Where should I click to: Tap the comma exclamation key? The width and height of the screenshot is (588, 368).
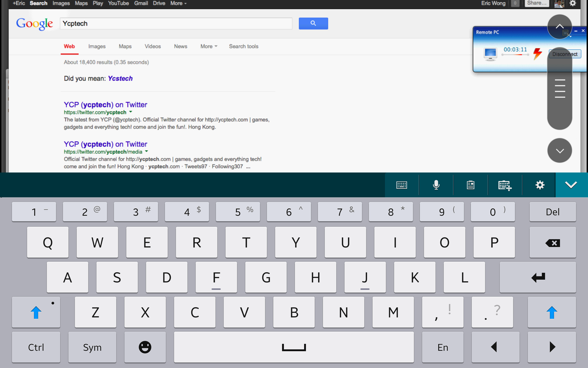point(443,312)
